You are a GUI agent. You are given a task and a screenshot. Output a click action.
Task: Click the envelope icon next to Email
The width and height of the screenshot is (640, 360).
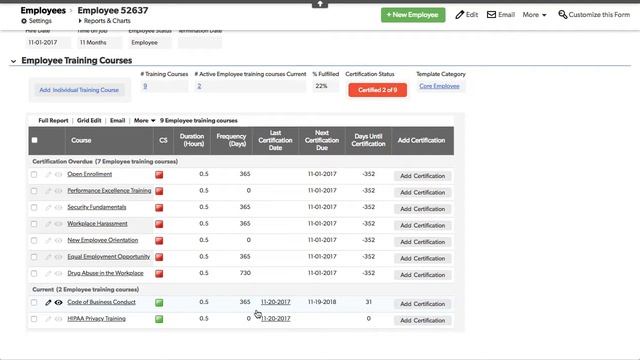[x=491, y=15]
